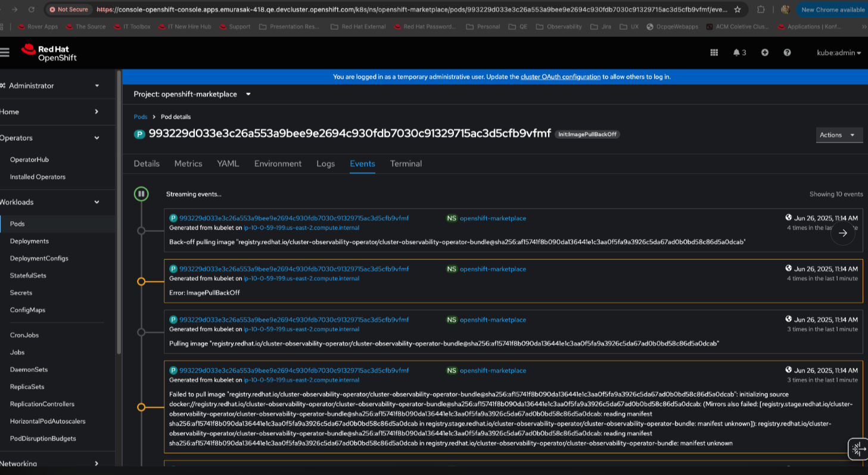The image size is (868, 475).
Task: Open ConfigMaps in the sidebar
Action: 27,310
